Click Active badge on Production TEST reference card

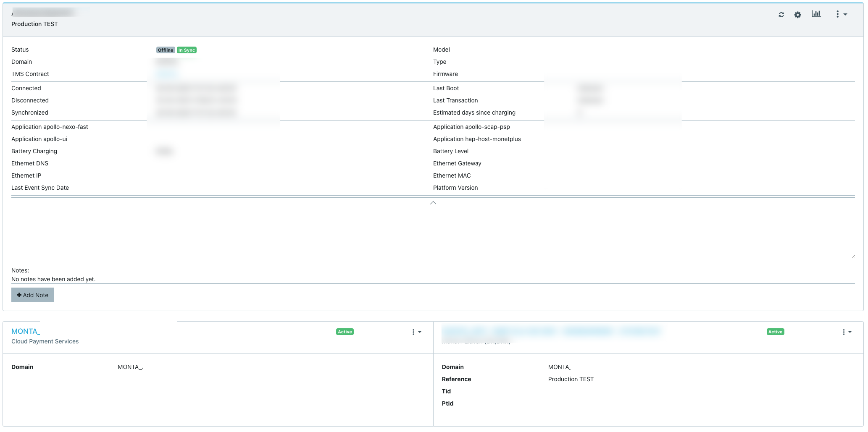click(x=775, y=332)
